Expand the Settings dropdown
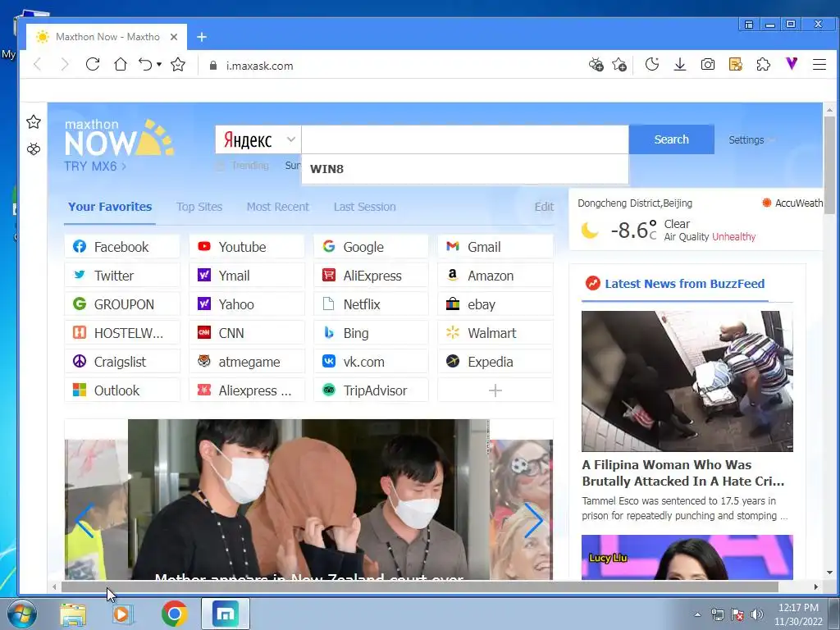 (751, 139)
